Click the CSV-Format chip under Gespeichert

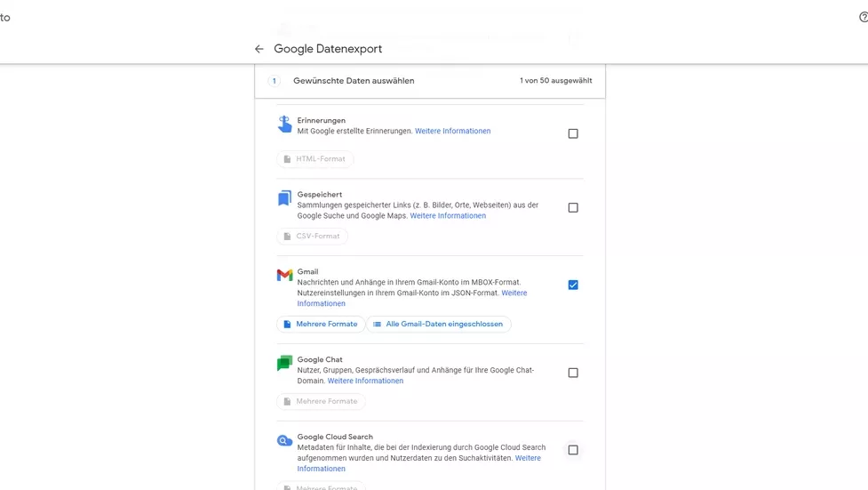click(x=312, y=237)
